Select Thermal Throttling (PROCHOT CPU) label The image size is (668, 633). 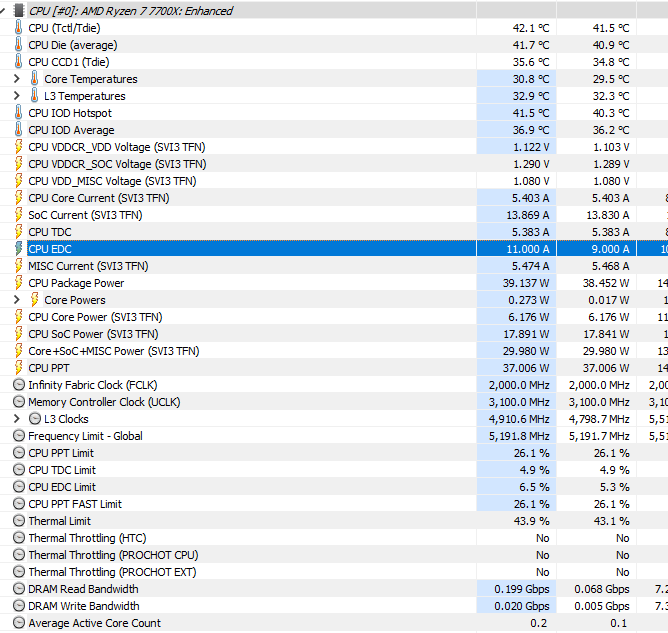click(113, 555)
